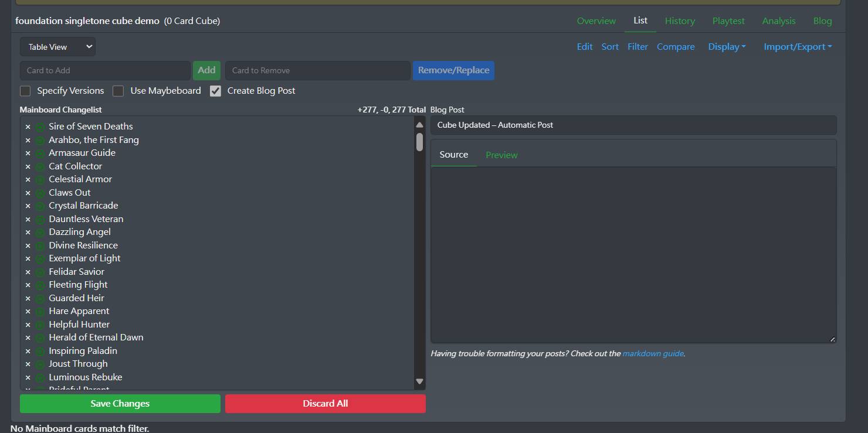Switch to the Analysis tab

pos(779,21)
